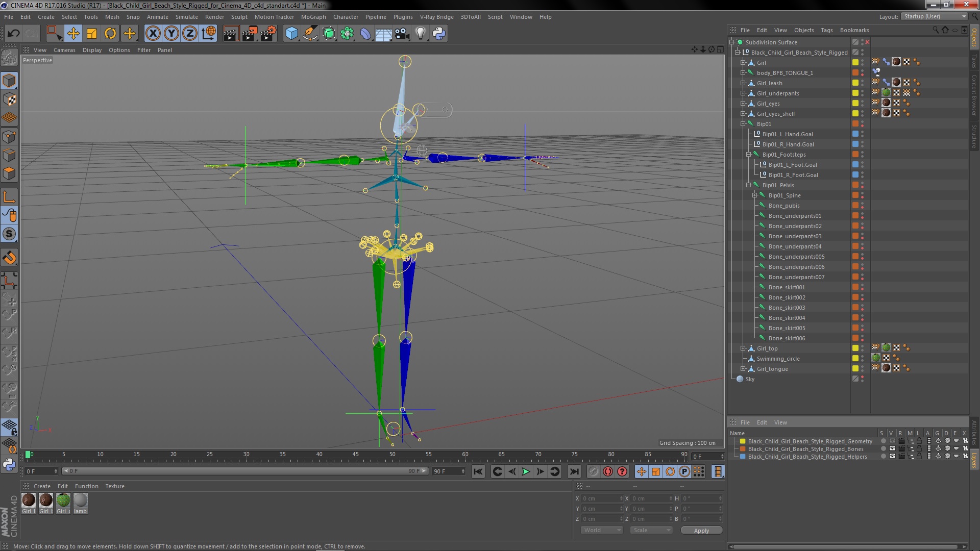Click the Array modeling icon

347,34
